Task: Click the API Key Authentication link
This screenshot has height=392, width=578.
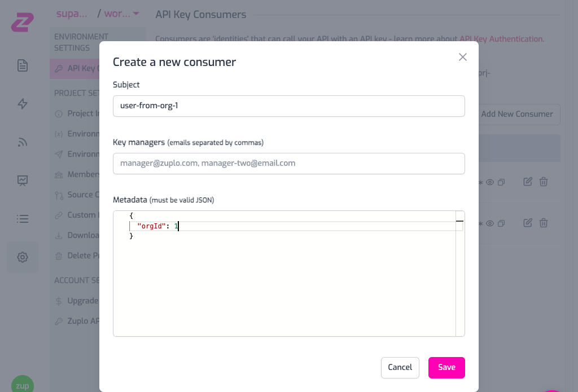Action: [501, 39]
